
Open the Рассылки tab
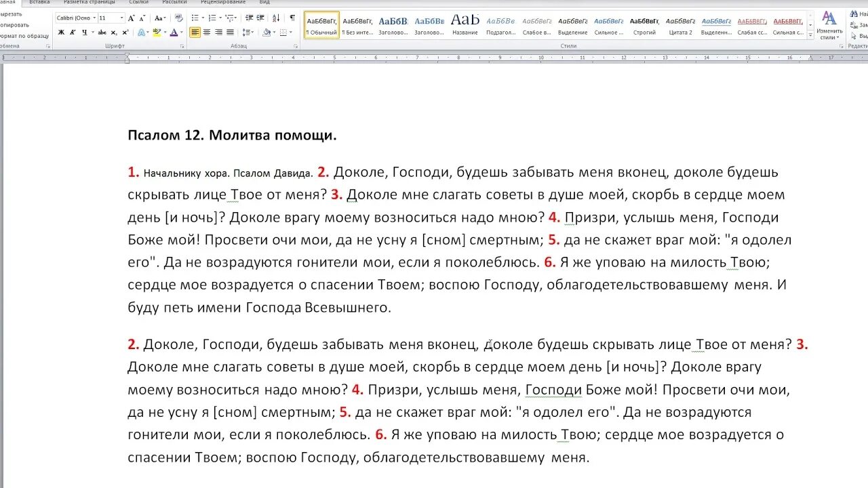[174, 2]
